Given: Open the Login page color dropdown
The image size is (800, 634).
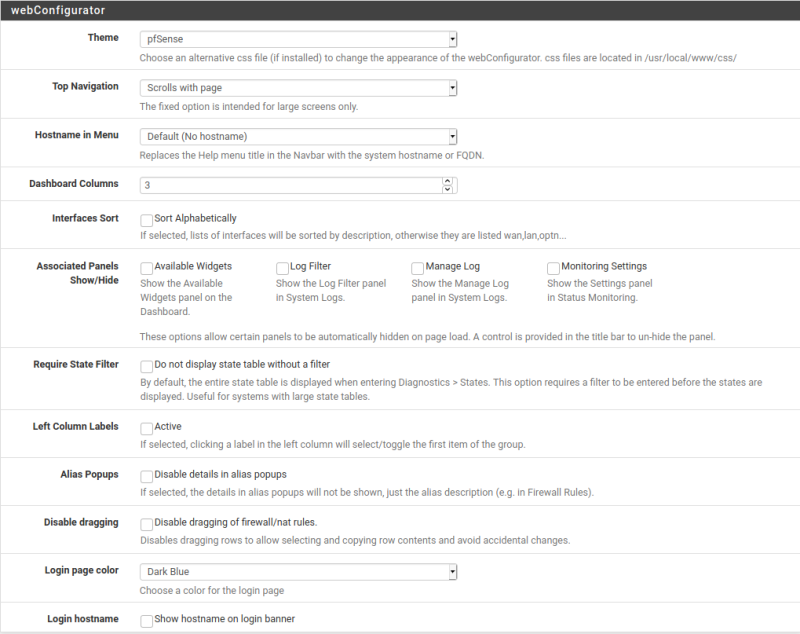Looking at the screenshot, I should pos(298,572).
